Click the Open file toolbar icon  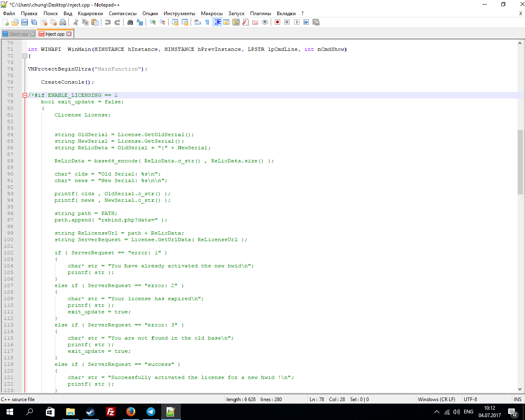point(15,22)
